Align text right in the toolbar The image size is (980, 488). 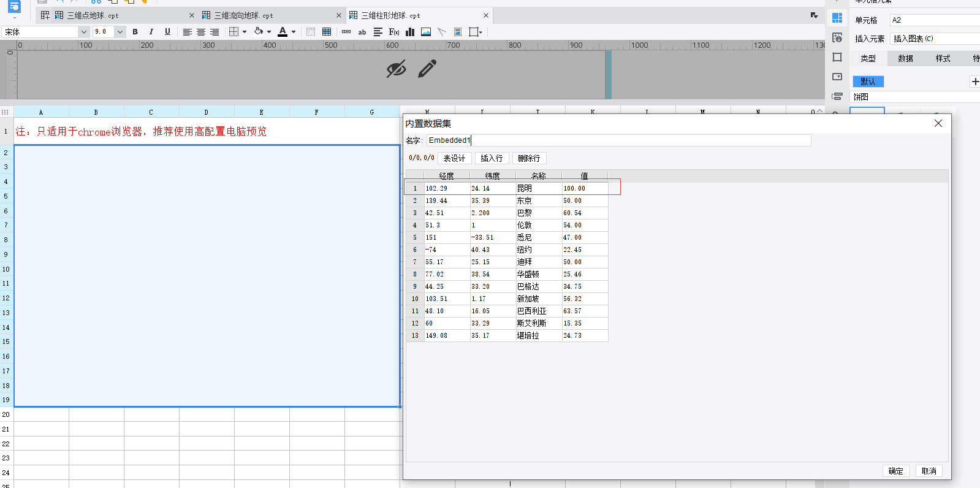[x=215, y=32]
